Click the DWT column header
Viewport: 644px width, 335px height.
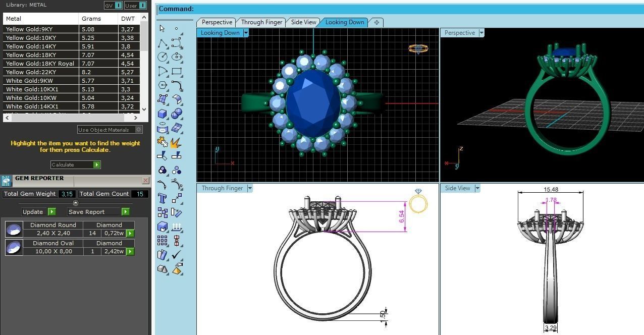128,18
